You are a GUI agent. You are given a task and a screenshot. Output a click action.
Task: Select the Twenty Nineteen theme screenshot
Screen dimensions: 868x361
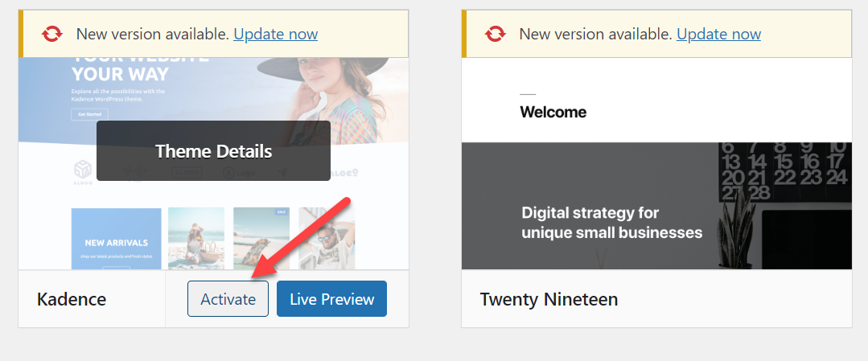pos(656,163)
